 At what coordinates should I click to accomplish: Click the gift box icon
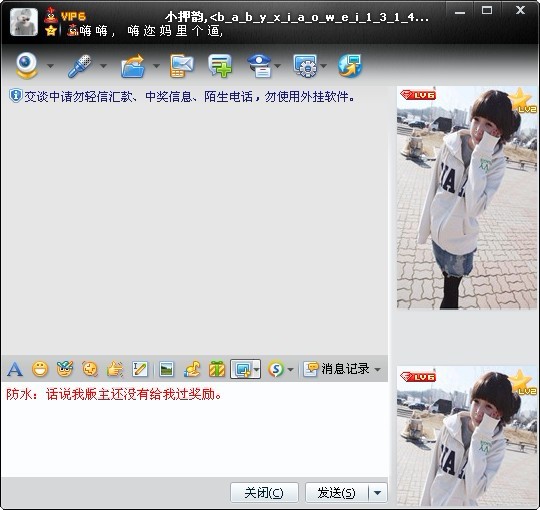point(217,369)
